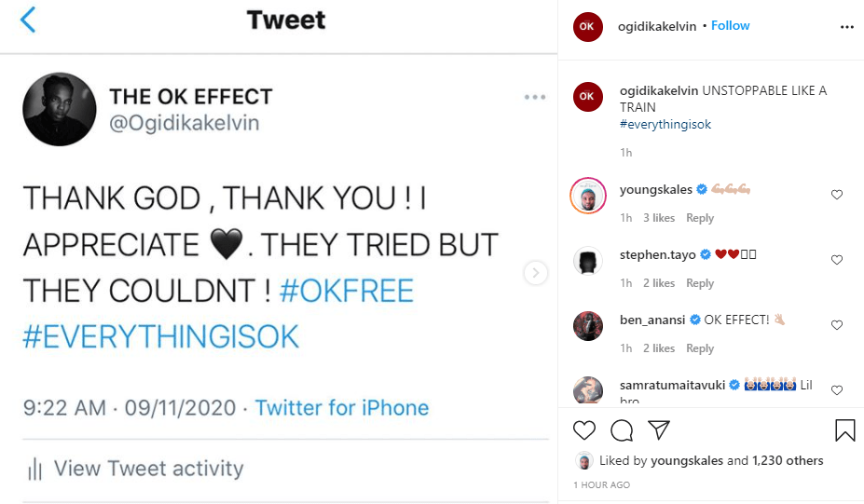Open youngskales profile avatar with story ring
The image size is (864, 504).
588,196
